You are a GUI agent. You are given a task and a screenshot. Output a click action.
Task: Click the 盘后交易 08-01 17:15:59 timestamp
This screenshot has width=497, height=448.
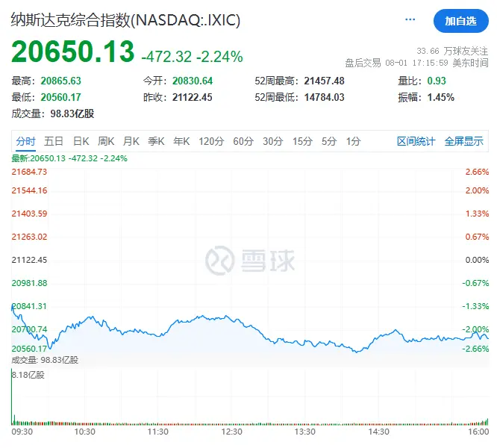tap(416, 63)
